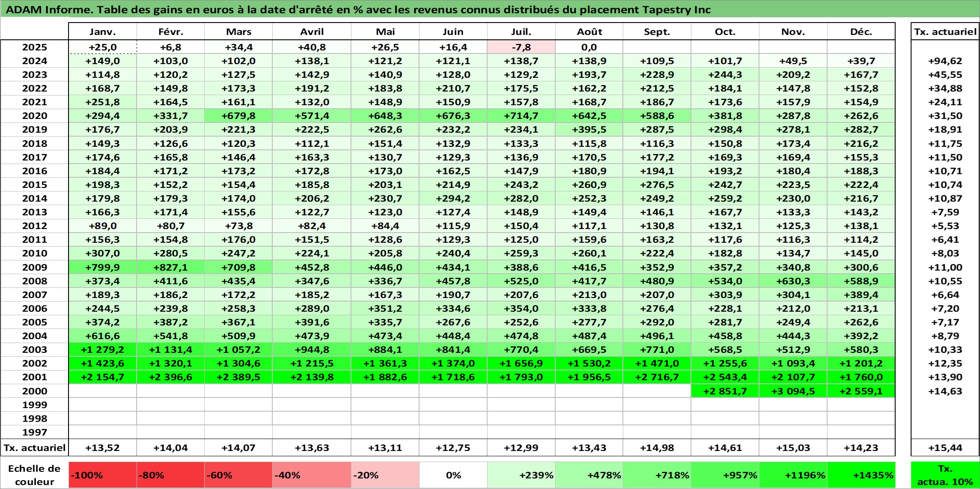
Task: Click the +12,75 June actuarial rate
Action: pos(453,448)
